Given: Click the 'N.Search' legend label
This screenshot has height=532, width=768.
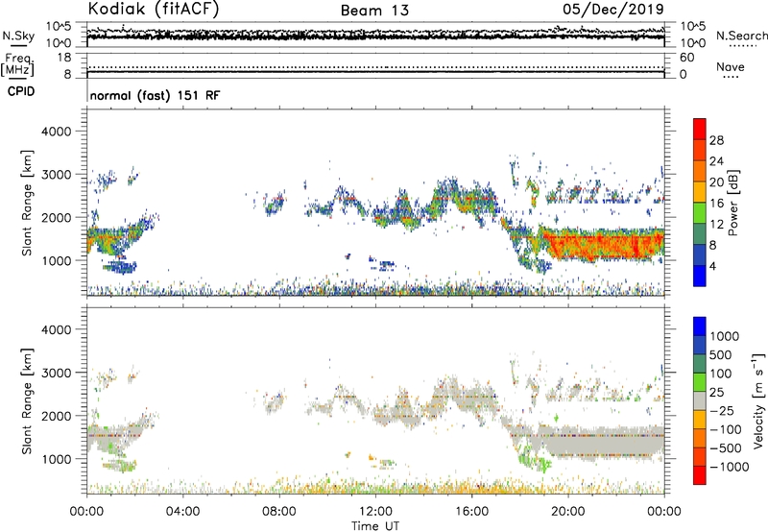Looking at the screenshot, I should point(741,36).
